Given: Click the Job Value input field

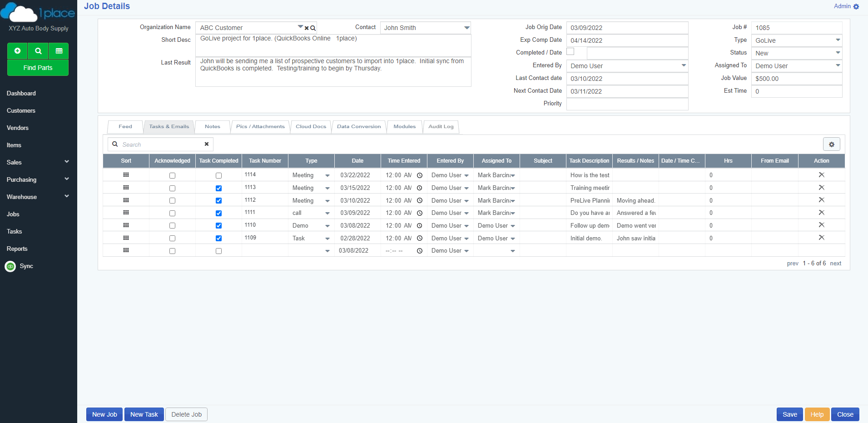Looking at the screenshot, I should click(x=796, y=79).
